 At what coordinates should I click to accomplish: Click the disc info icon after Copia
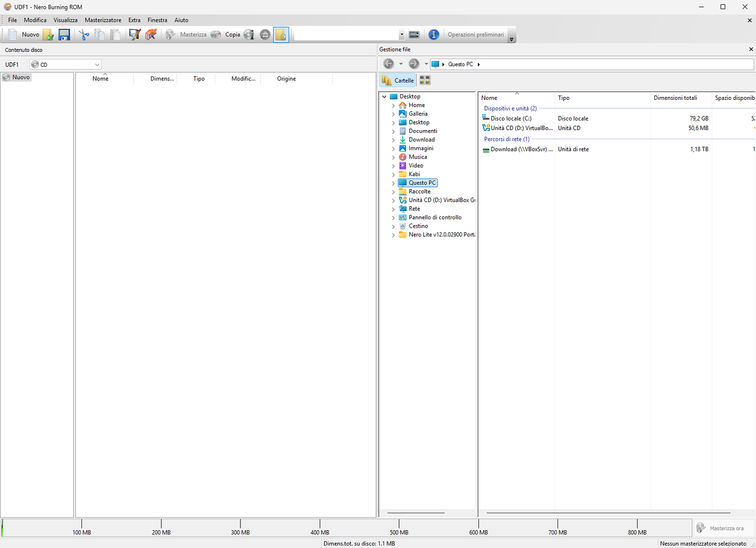coord(249,34)
